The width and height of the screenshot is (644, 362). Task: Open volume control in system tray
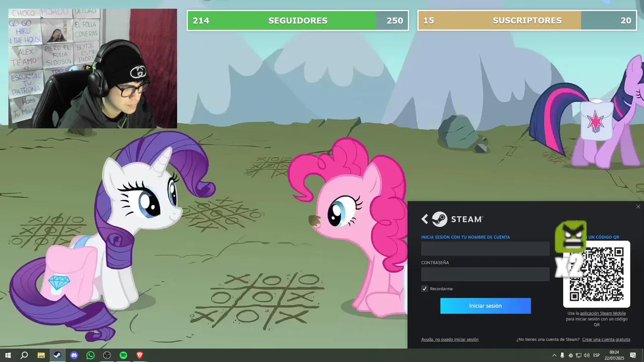(x=587, y=355)
